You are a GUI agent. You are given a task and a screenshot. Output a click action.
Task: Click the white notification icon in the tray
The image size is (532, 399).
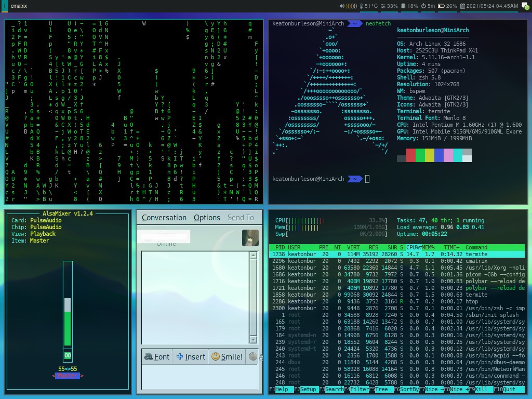[x=522, y=4]
